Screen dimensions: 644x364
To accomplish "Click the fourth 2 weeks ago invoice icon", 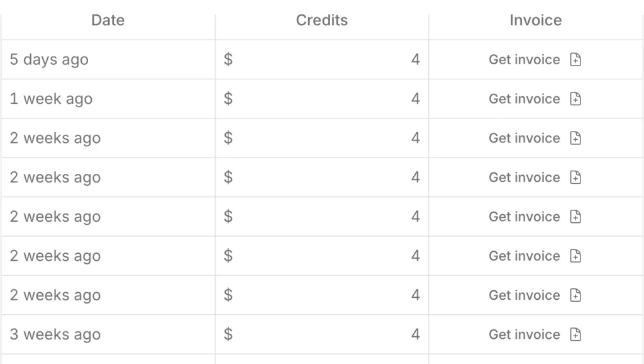I will [575, 256].
